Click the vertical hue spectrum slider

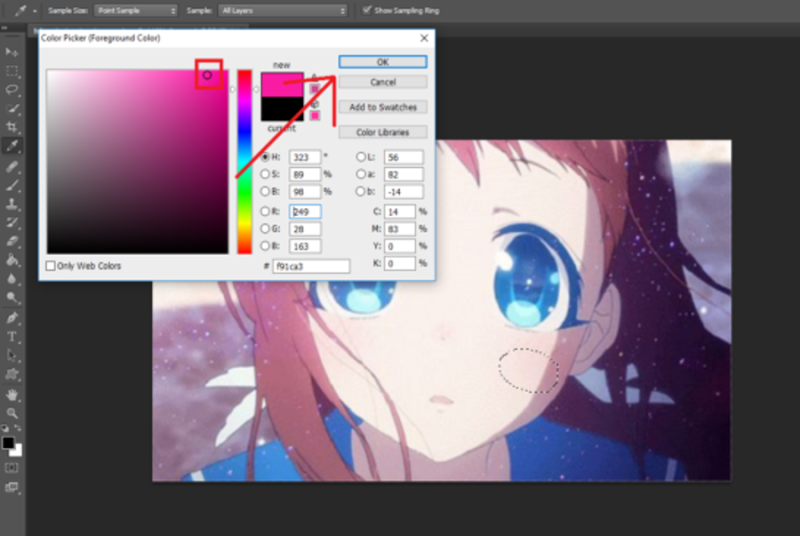coord(244,162)
